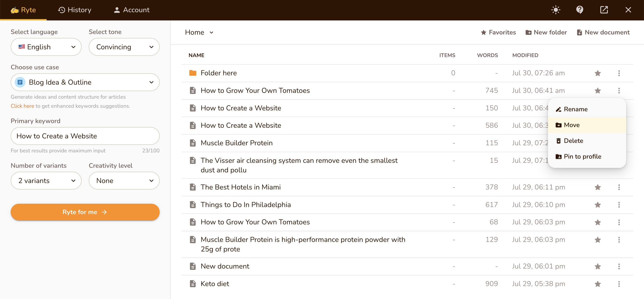Open 'The Best Hotels in Miami' document
The image size is (644, 299).
click(241, 187)
